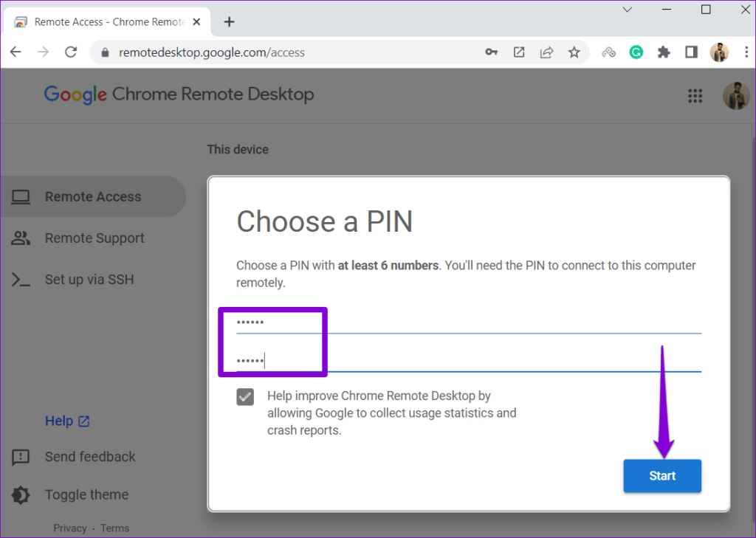The width and height of the screenshot is (756, 538).
Task: Open Chrome's three-dot menu
Action: click(x=746, y=52)
